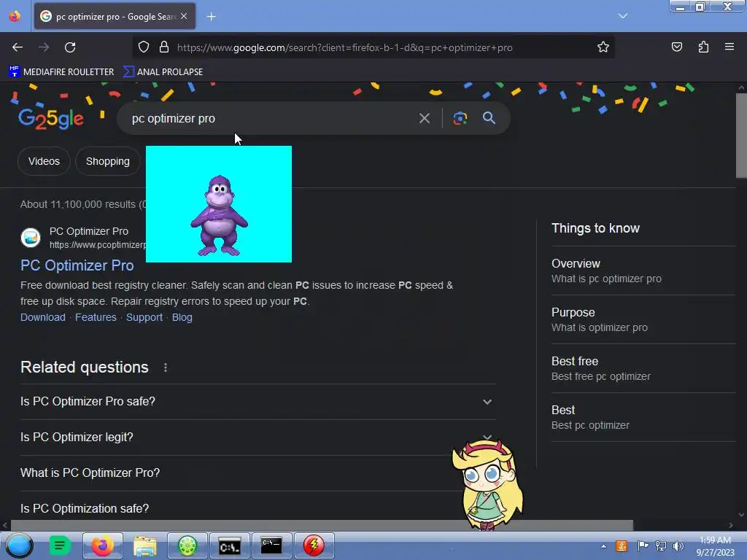Open the green notes app in taskbar

[60, 545]
